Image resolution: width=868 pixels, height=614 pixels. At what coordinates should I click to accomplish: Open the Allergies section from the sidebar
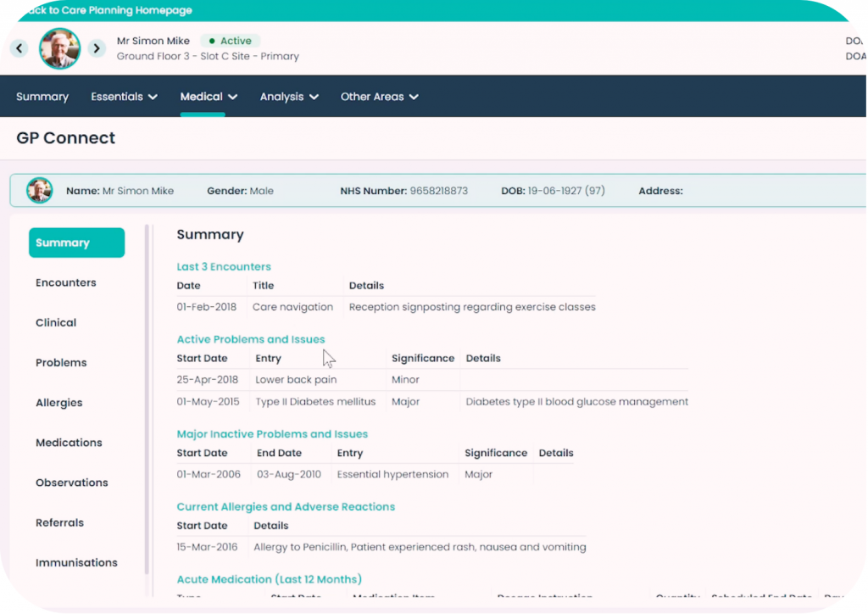pos(59,402)
